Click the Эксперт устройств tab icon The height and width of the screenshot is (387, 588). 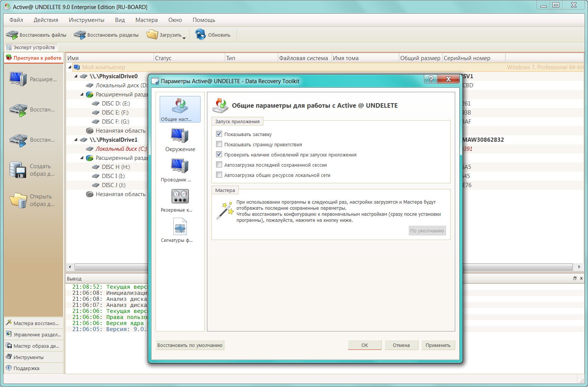[x=9, y=47]
